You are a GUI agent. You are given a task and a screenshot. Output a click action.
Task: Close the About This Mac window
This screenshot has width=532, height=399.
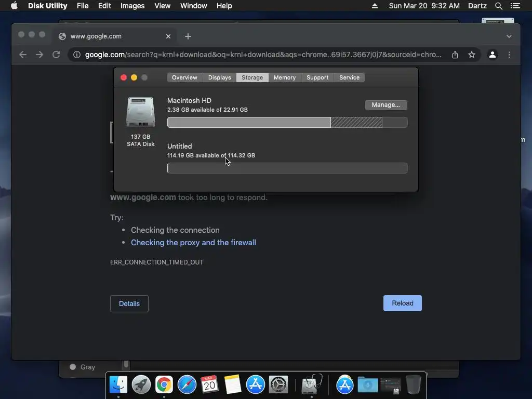click(x=124, y=77)
